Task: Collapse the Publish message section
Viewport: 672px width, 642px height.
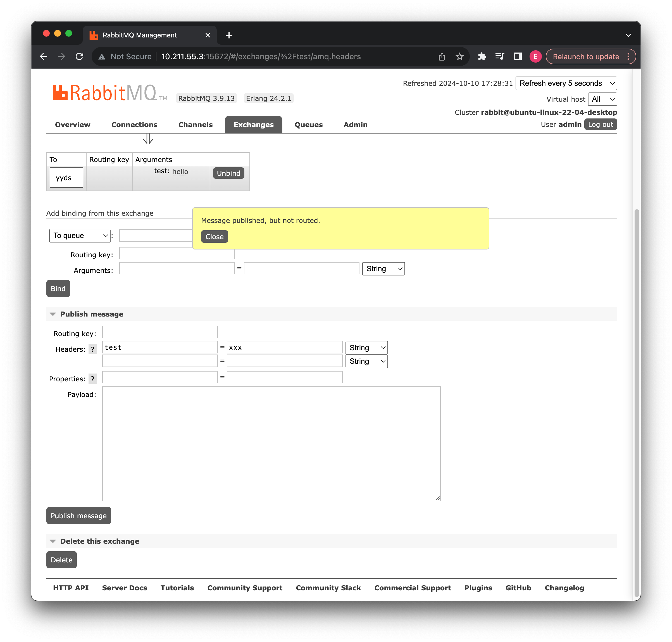Action: tap(91, 314)
